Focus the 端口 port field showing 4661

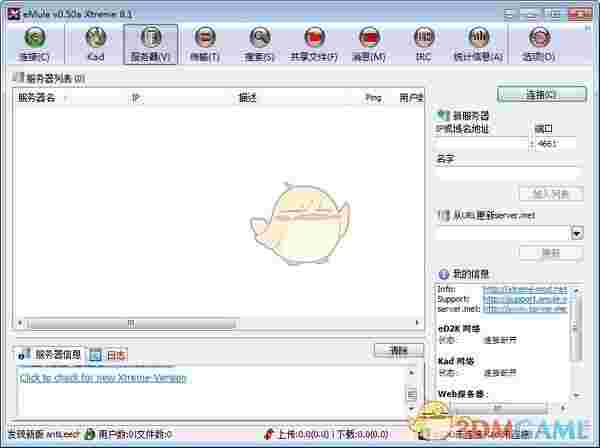point(555,144)
